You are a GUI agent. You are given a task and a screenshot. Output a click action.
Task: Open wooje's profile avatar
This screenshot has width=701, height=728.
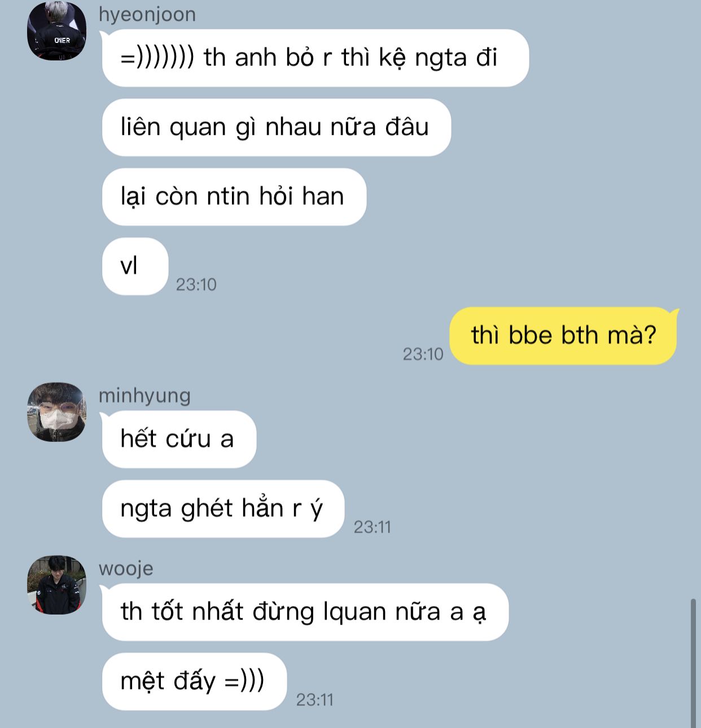tap(56, 585)
